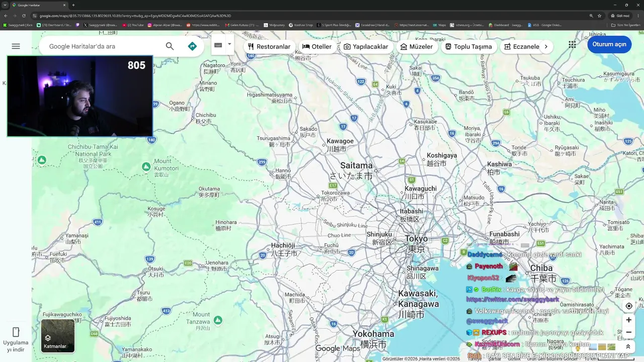The width and height of the screenshot is (644, 362).
Task: Select the Oteller category chip
Action: tap(317, 46)
